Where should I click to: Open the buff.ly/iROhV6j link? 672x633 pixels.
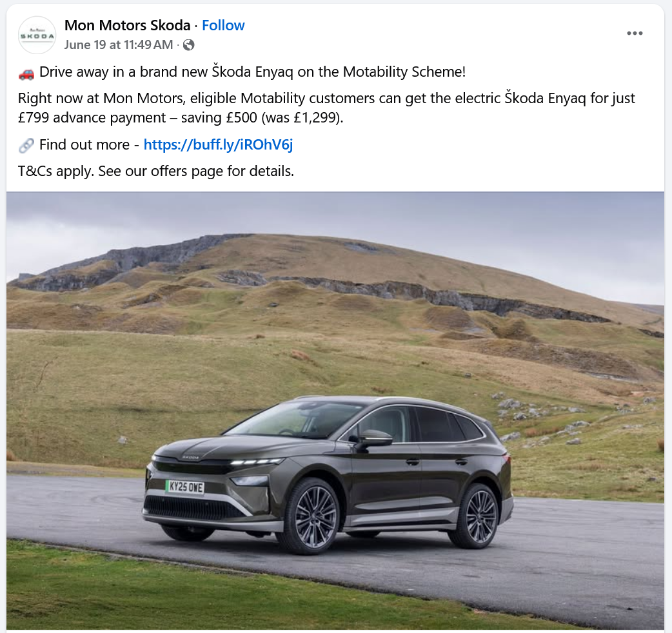point(218,145)
